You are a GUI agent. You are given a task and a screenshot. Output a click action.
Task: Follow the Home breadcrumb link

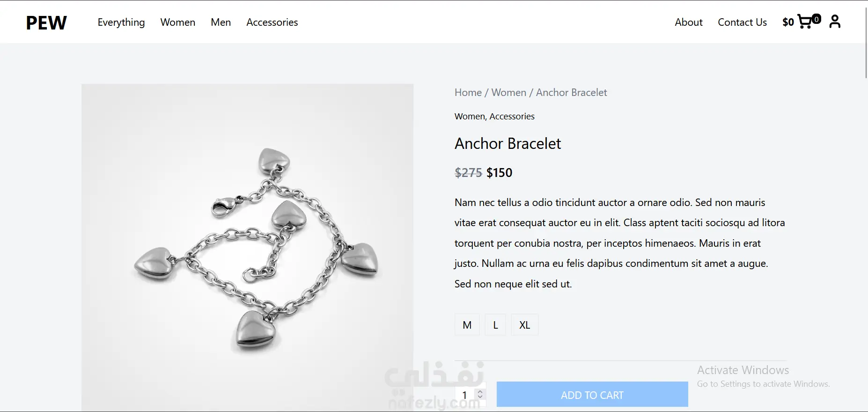click(x=468, y=93)
